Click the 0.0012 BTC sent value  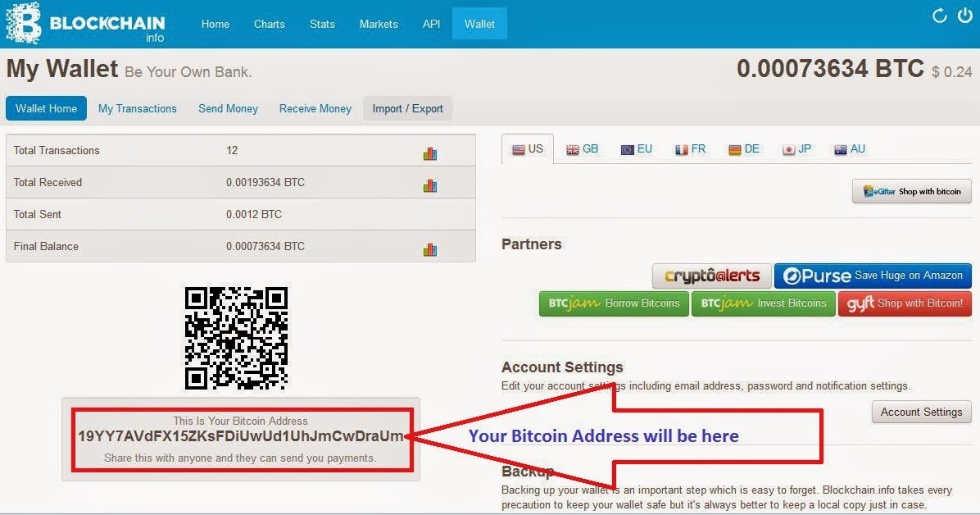coord(254,214)
